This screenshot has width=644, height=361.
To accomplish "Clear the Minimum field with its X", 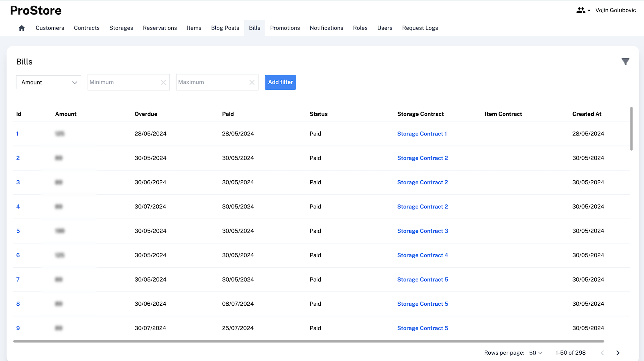I will pyautogui.click(x=163, y=82).
